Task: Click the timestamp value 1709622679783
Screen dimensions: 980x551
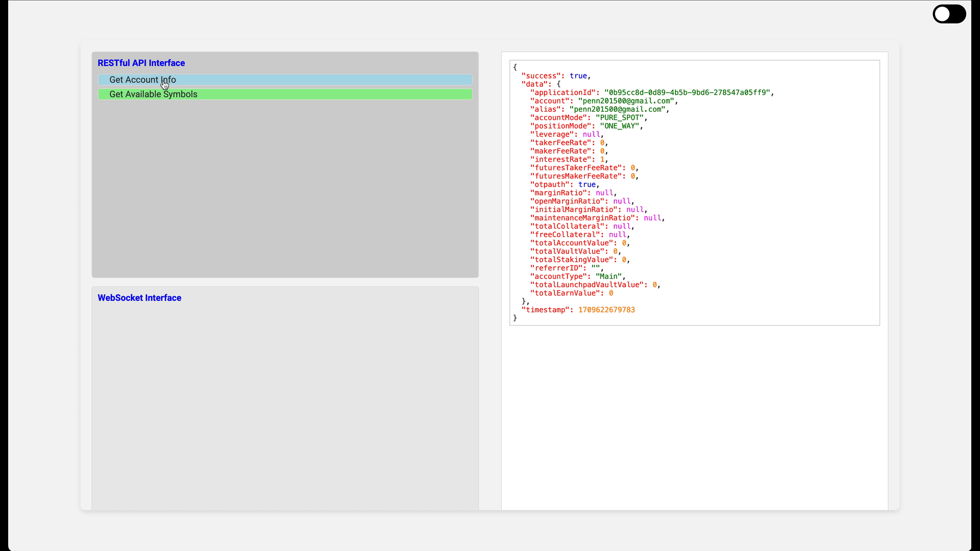Action: (x=606, y=310)
